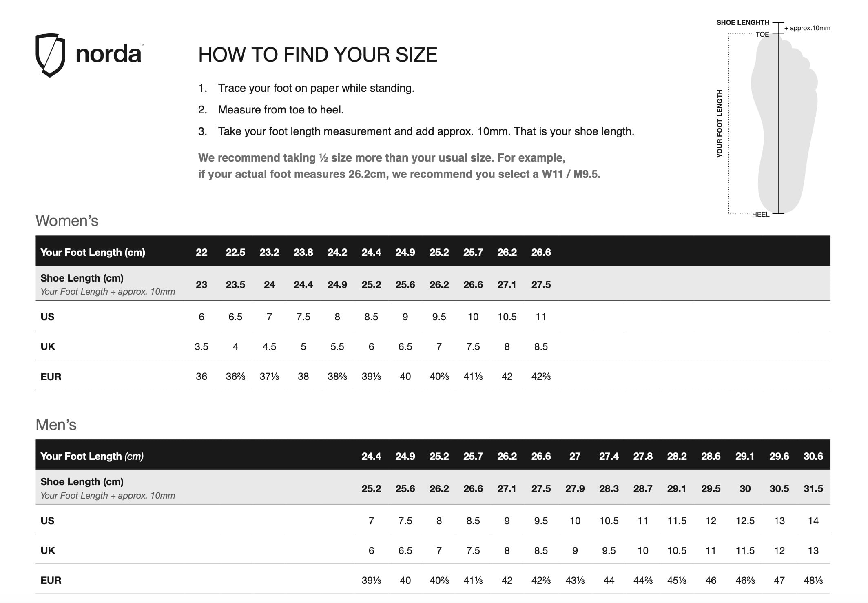This screenshot has height=603, width=868.
Task: Click women's UK row label
Action: [48, 346]
